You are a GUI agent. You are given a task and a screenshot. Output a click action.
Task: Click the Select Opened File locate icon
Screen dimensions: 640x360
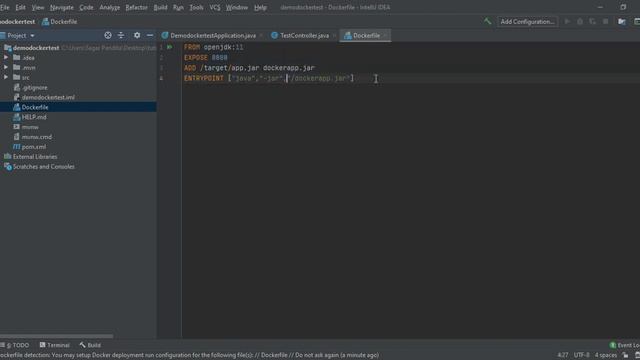[108, 36]
